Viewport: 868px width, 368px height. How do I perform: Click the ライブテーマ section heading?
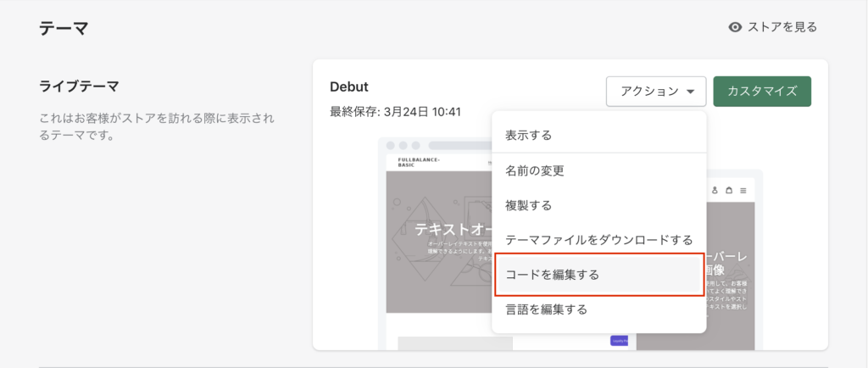click(x=79, y=86)
